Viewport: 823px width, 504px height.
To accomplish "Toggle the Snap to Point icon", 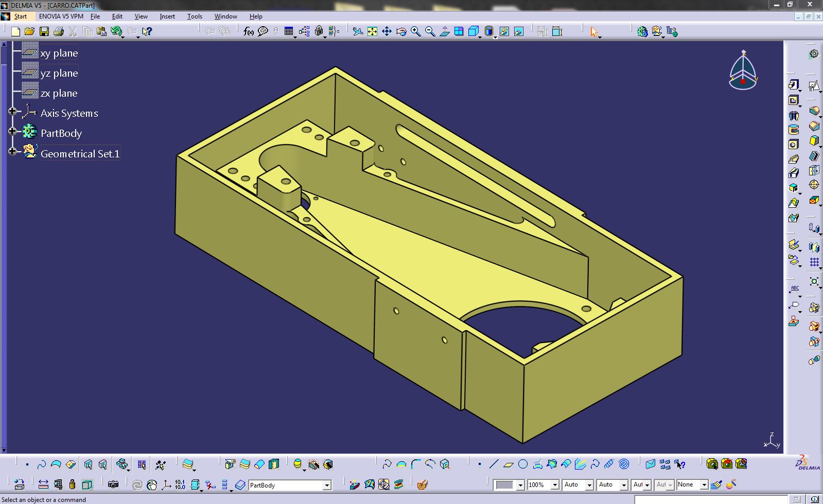I will click(161, 464).
